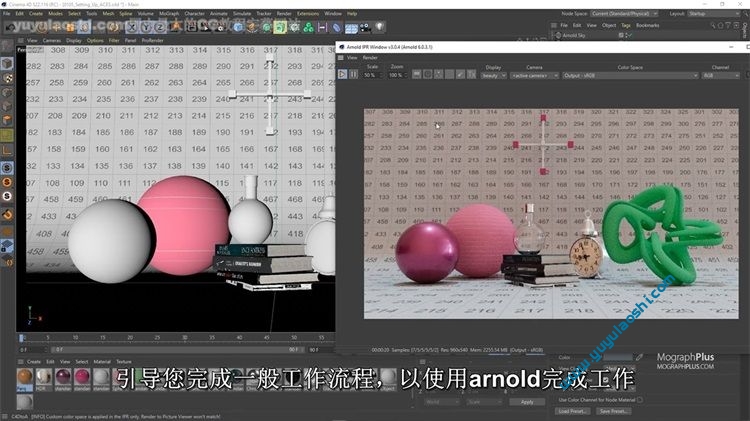
Task: Click the color picker eyedropper icon
Action: click(640, 357)
